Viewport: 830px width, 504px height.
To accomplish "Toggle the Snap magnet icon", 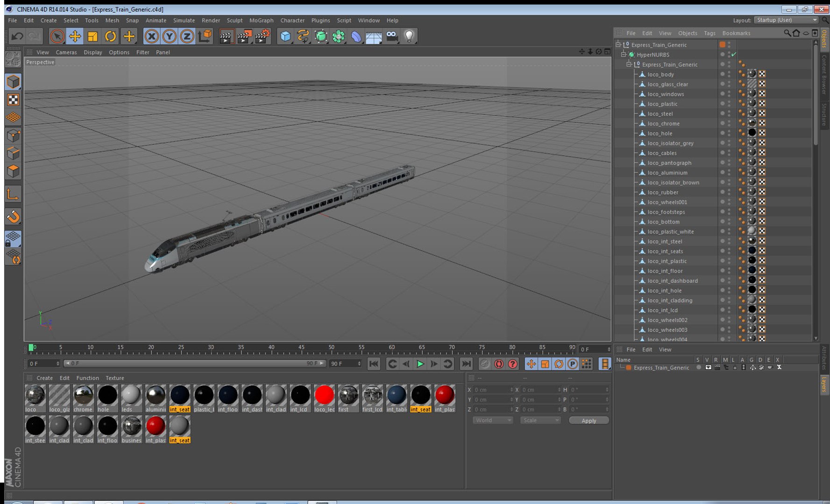I will pos(13,217).
